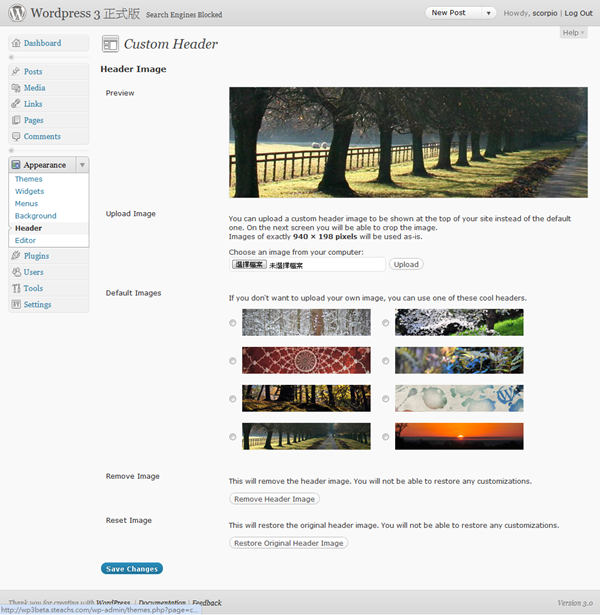Click the Pages document icon
This screenshot has width=600, height=615.
pyautogui.click(x=16, y=120)
